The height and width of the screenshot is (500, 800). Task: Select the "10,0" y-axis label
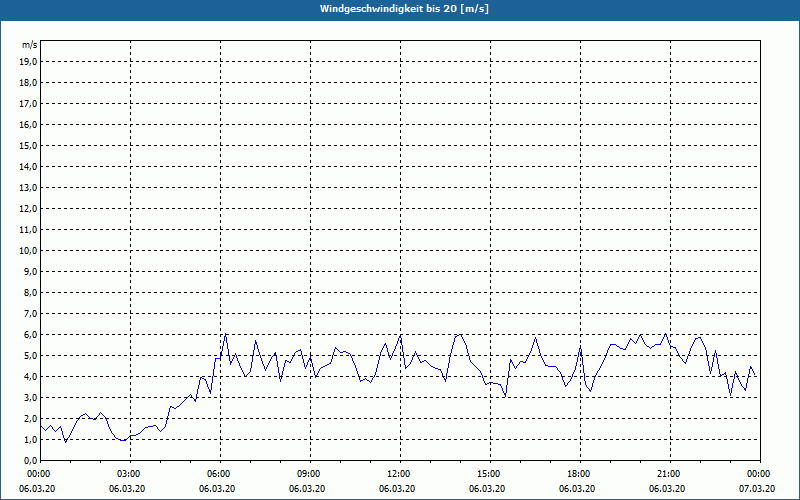[x=28, y=251]
